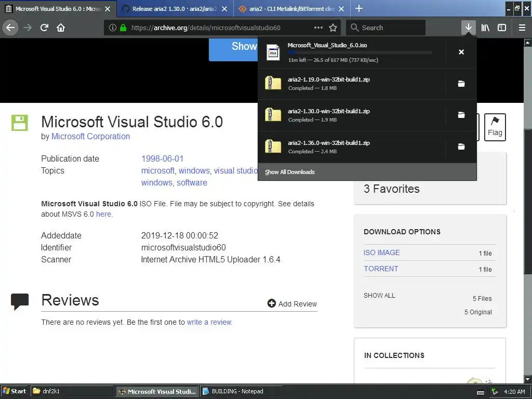The width and height of the screenshot is (532, 399).
Task: Open the Library toolbar icon
Action: pyautogui.click(x=485, y=28)
